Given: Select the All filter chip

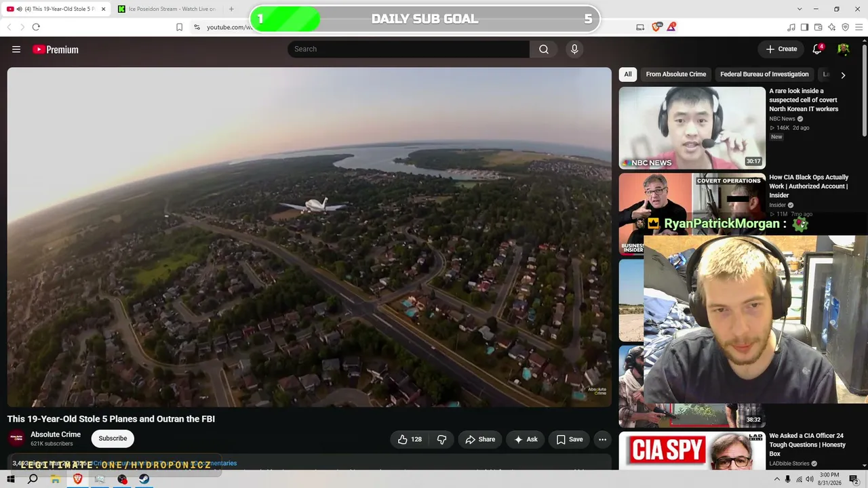Looking at the screenshot, I should [x=628, y=75].
